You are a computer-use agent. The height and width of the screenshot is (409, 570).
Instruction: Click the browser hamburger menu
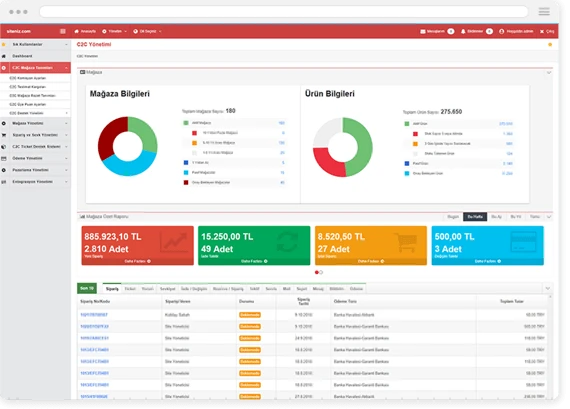[544, 12]
